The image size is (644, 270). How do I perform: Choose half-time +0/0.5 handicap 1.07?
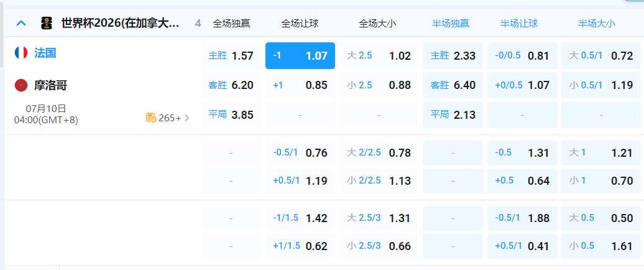522,85
